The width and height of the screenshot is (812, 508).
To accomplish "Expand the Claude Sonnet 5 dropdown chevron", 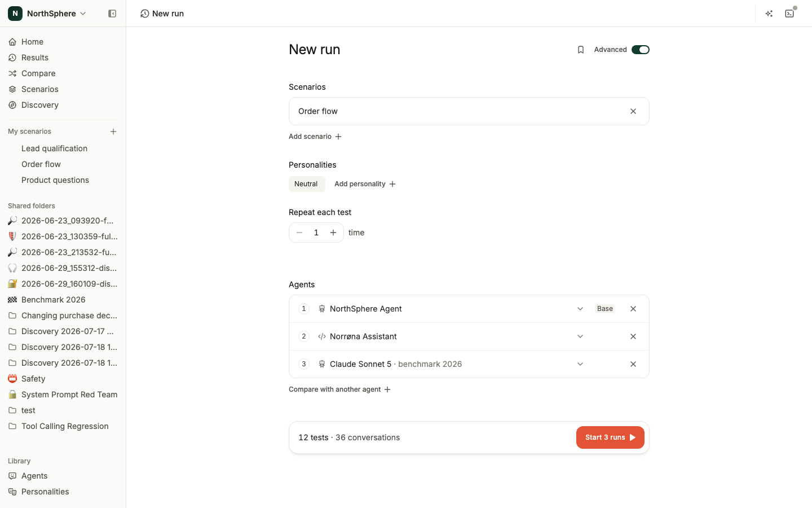I will point(580,364).
